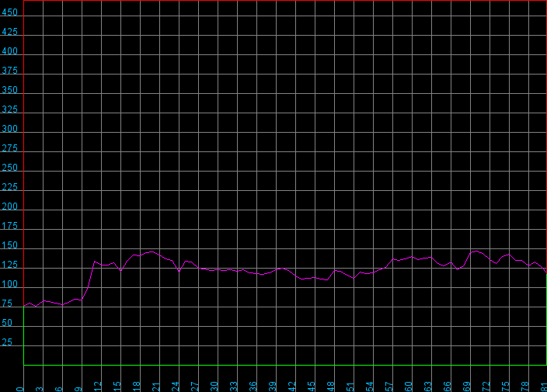Viewport: 547px width, 392px height.
Task: Click the 15 horizontal axis tick label
Action: point(117,387)
